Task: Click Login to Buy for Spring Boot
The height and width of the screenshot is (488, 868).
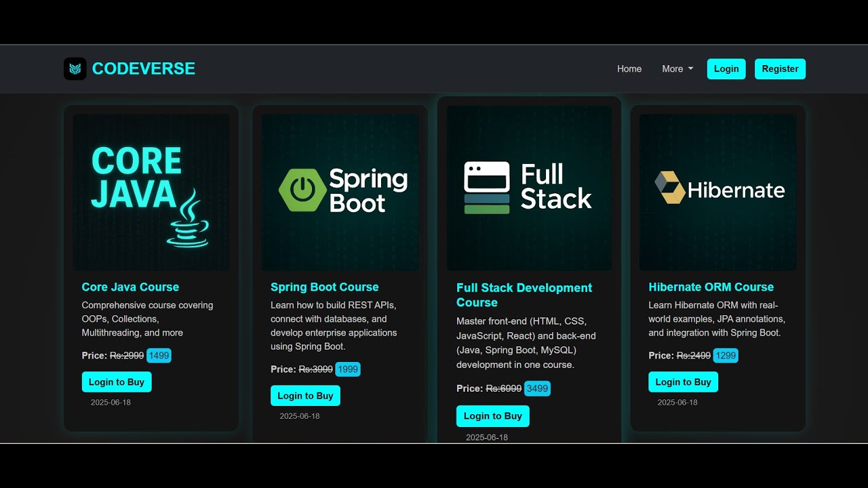Action: click(x=305, y=396)
